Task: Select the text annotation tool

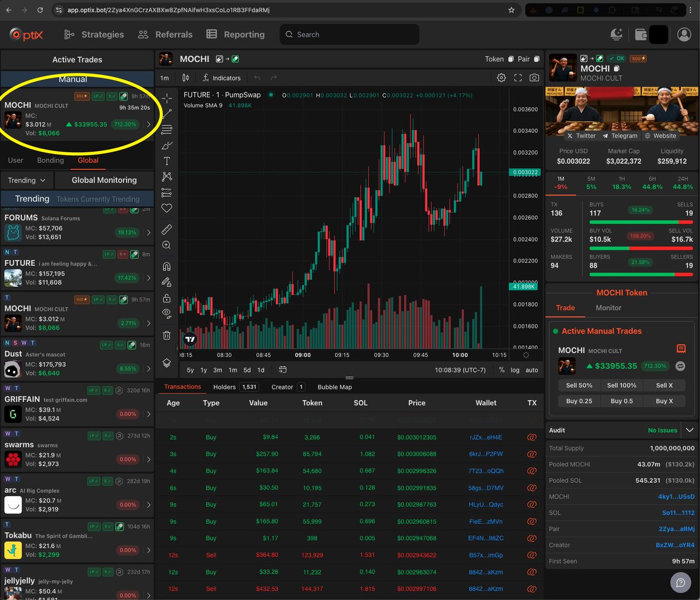Action: click(167, 161)
